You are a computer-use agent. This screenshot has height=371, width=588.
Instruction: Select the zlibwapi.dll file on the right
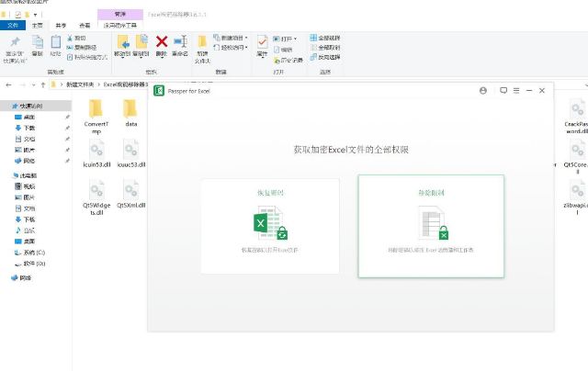pos(577,197)
